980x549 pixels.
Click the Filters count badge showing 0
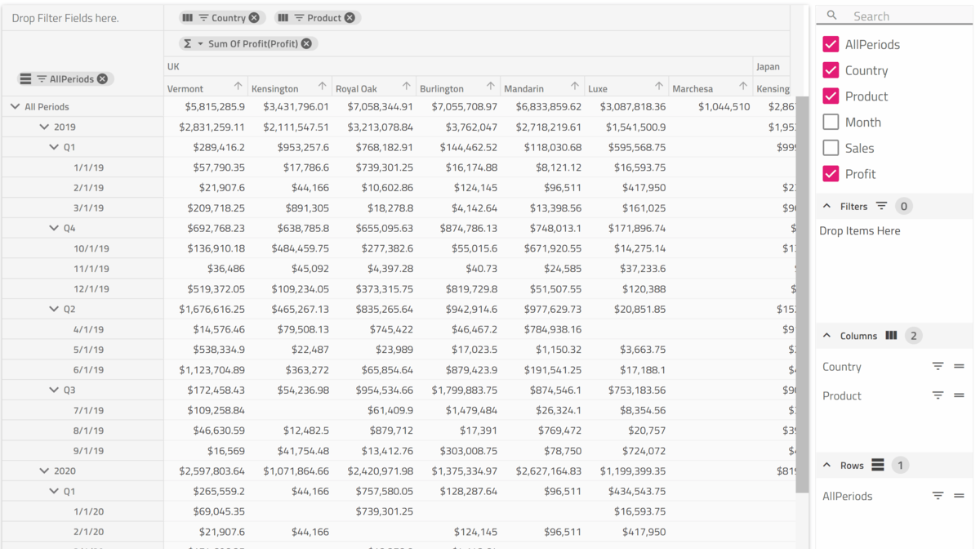(904, 207)
